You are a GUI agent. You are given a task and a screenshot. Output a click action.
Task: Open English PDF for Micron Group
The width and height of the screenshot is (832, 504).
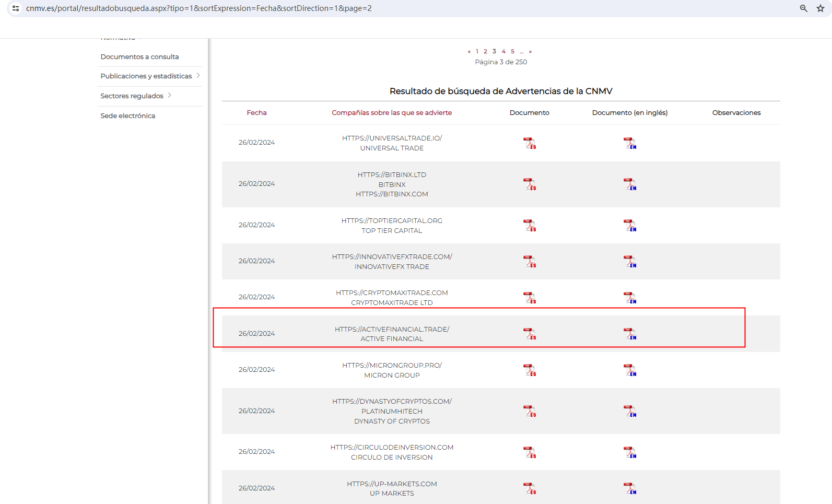click(x=629, y=370)
